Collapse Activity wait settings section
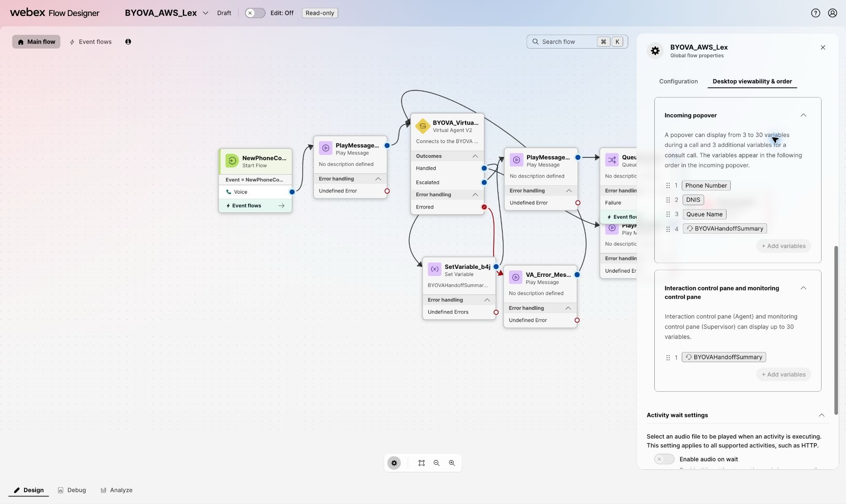The width and height of the screenshot is (846, 504). tap(822, 415)
